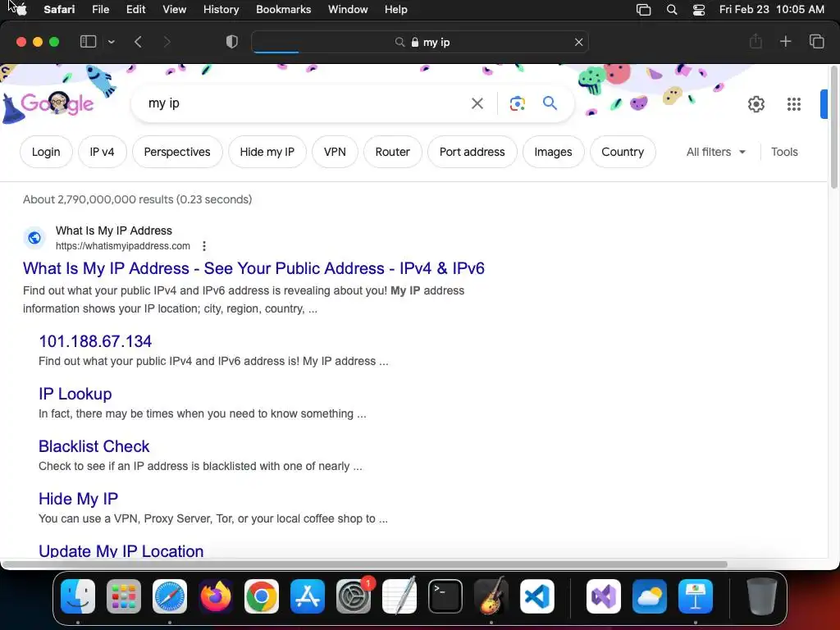
Task: Open the IP Lookup sitelink
Action: click(x=75, y=394)
